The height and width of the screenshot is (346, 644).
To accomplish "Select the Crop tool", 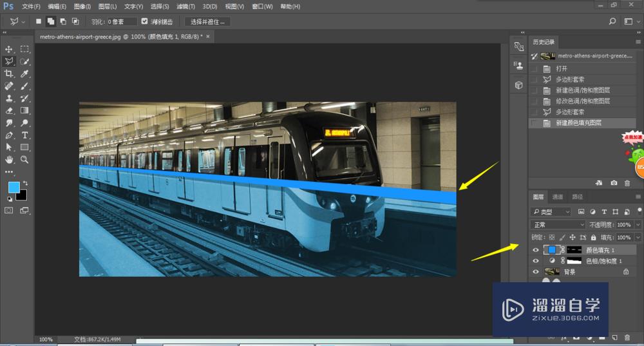I will pyautogui.click(x=8, y=74).
